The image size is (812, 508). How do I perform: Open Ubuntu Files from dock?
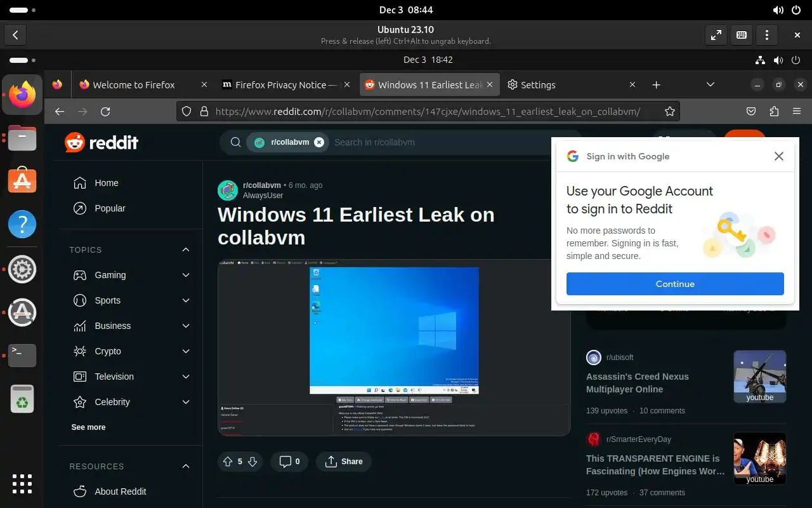click(x=22, y=138)
